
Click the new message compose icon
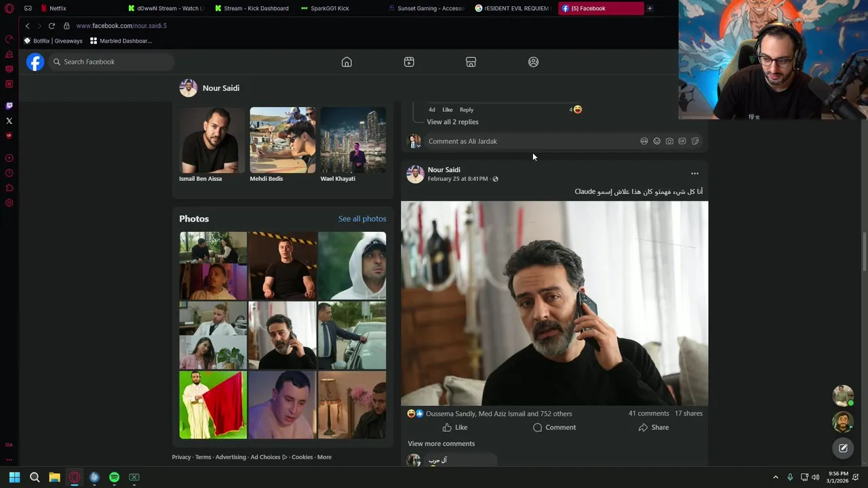point(843,448)
